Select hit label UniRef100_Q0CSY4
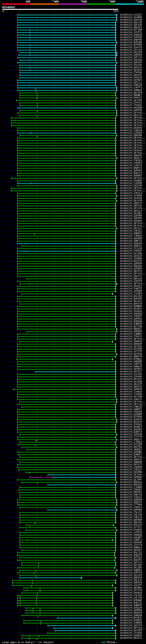Viewport: 146px width, 644px height. (131, 625)
